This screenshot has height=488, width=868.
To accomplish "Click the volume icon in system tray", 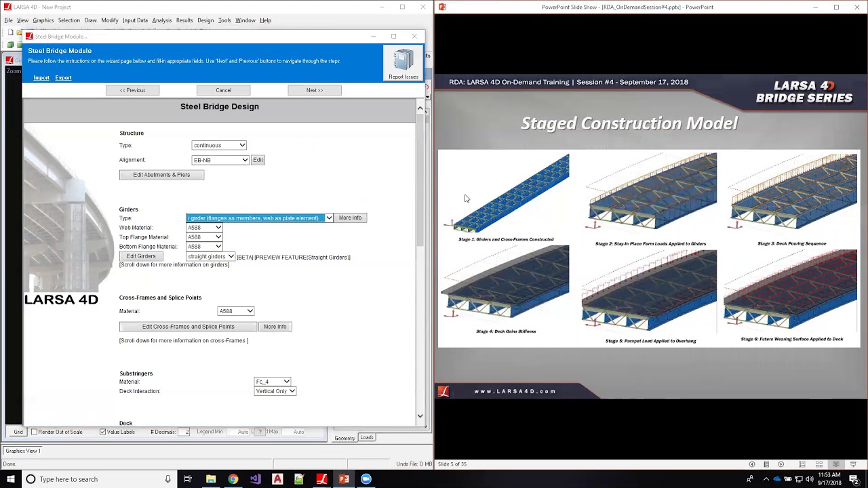I will 809,479.
